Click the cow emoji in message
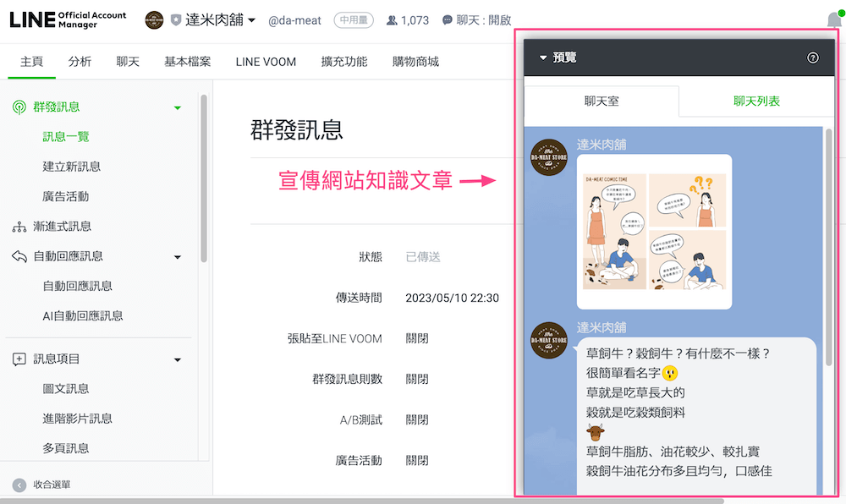The image size is (846, 504). click(x=595, y=432)
